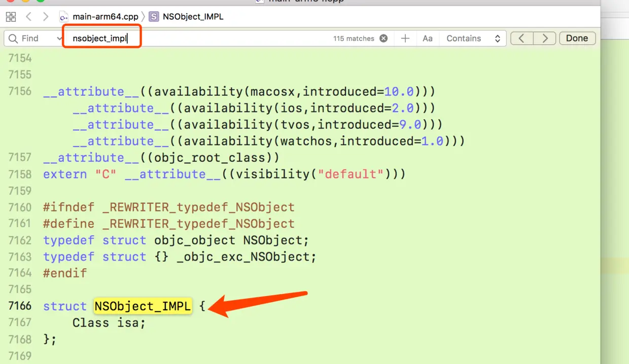Image resolution: width=629 pixels, height=364 pixels.
Task: Click the closing brace }; line
Action: click(x=50, y=340)
